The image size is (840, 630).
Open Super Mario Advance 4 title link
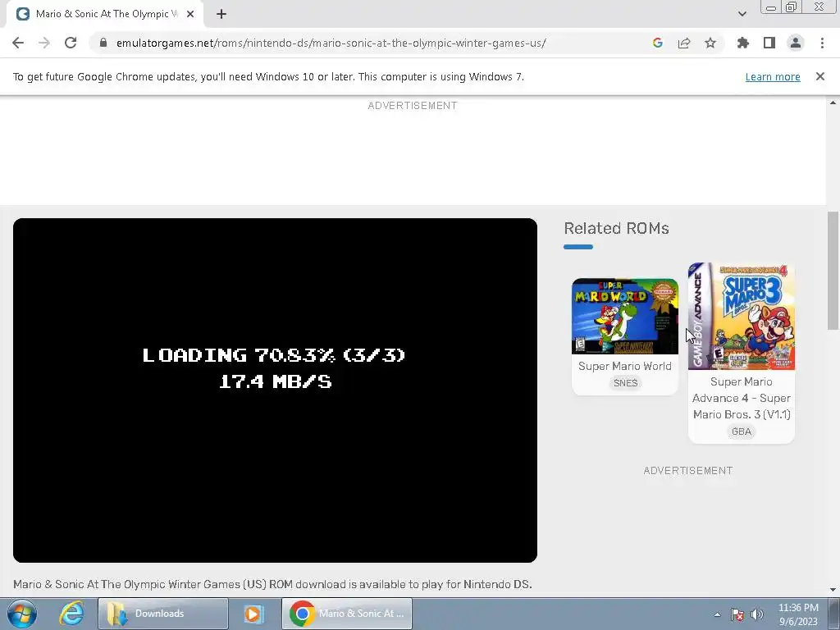(742, 398)
